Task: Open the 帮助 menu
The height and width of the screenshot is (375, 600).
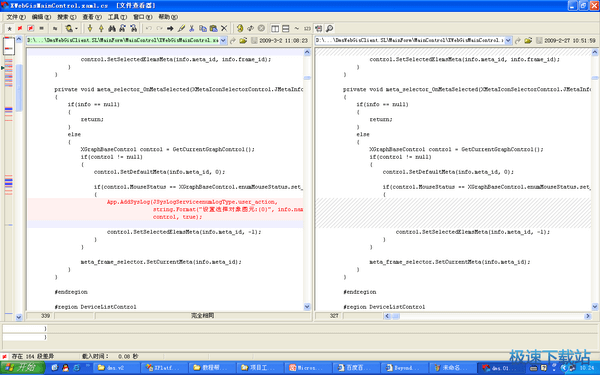Action: [x=168, y=17]
